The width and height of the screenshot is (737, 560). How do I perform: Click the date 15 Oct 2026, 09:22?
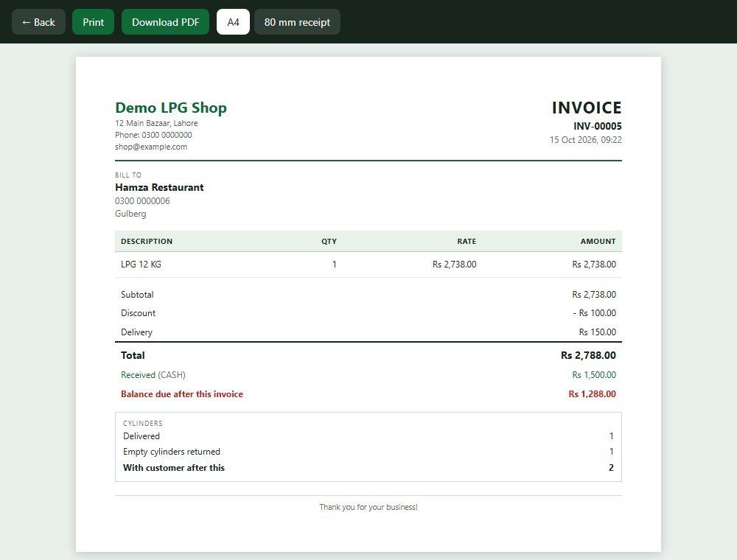(x=586, y=139)
